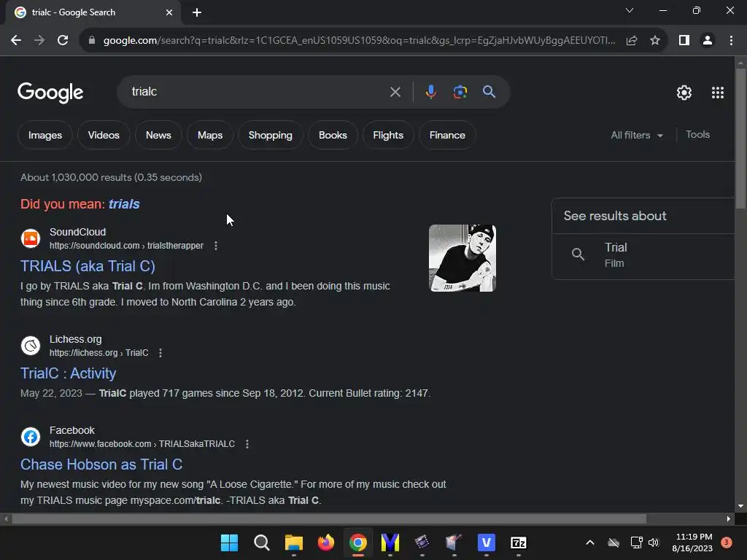Reload the current page

click(63, 41)
